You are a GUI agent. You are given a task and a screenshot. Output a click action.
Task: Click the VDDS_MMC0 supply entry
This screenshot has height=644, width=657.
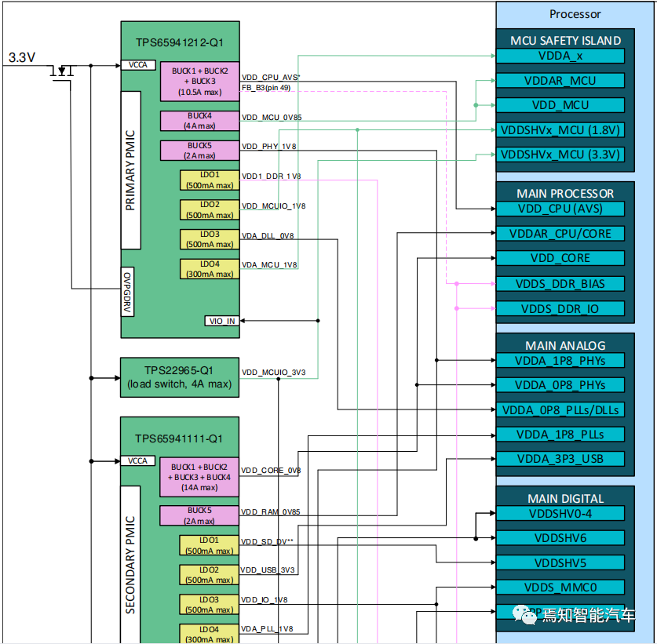click(560, 587)
